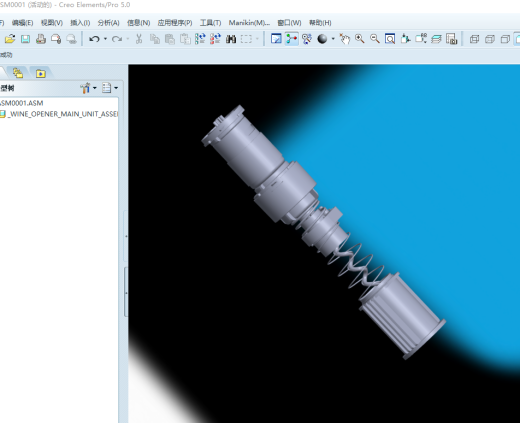
Task: Toggle wireframe display style
Action: tap(474, 39)
